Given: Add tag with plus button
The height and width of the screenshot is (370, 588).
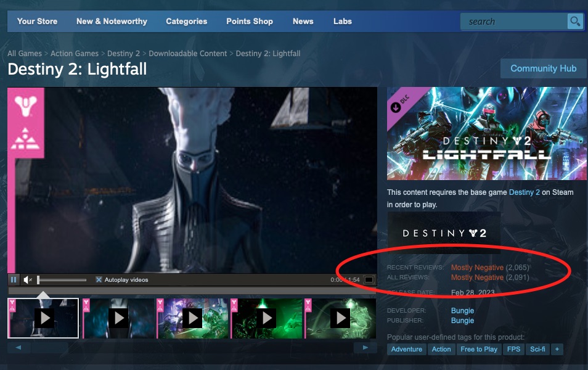Looking at the screenshot, I should coord(557,350).
